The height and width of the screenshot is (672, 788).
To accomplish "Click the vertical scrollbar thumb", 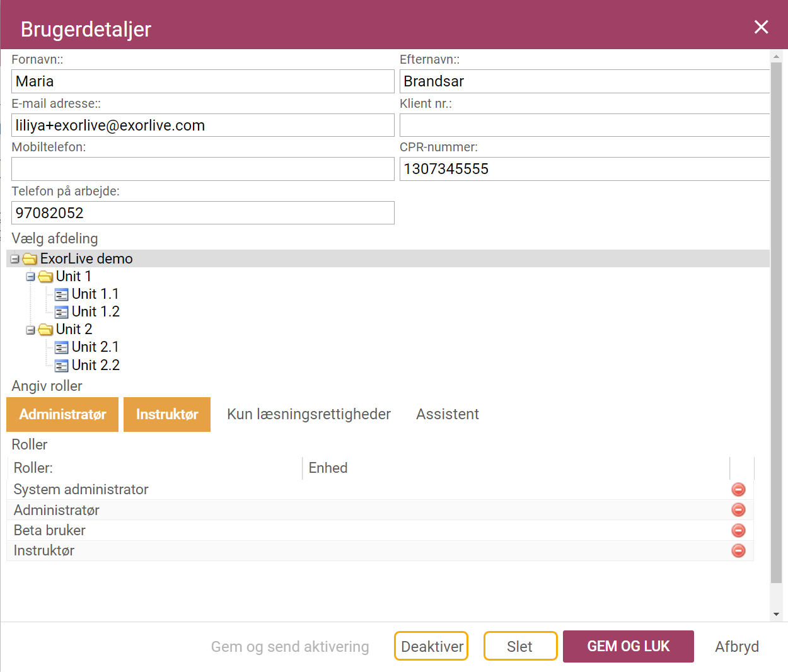I will point(776,323).
